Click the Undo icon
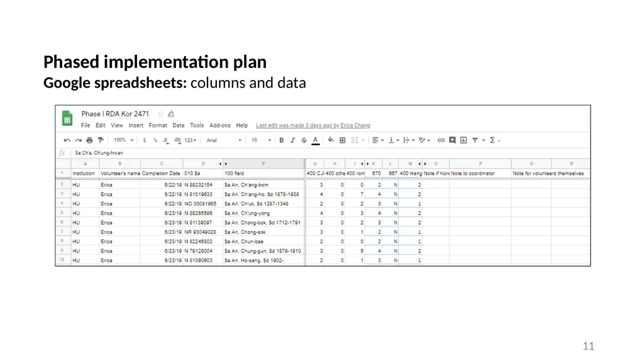 (67, 140)
